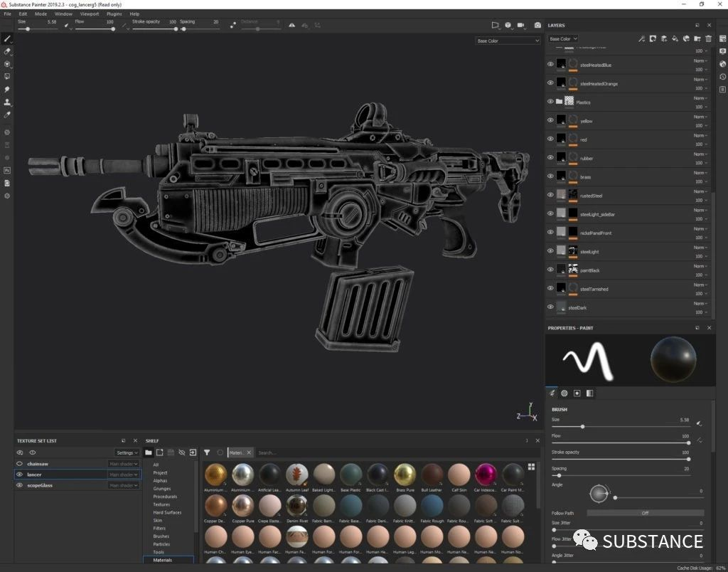The height and width of the screenshot is (572, 728).
Task: Select the Eraser tool
Action: point(7,51)
